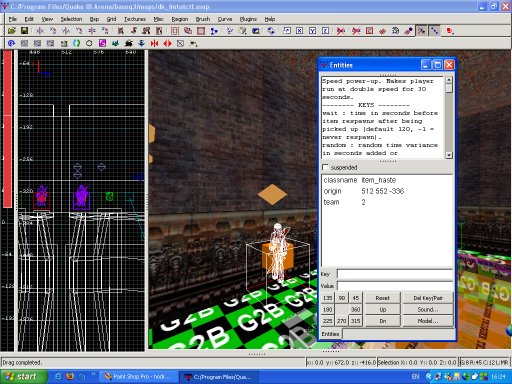This screenshot has height=384, width=512.
Task: Set angle with the 270 button
Action: pyautogui.click(x=342, y=321)
